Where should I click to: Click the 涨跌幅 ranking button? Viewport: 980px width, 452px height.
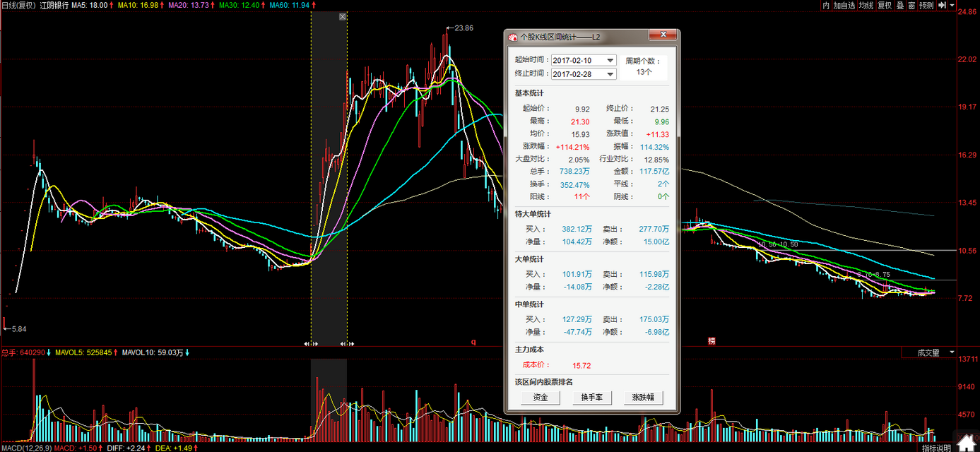click(x=643, y=398)
